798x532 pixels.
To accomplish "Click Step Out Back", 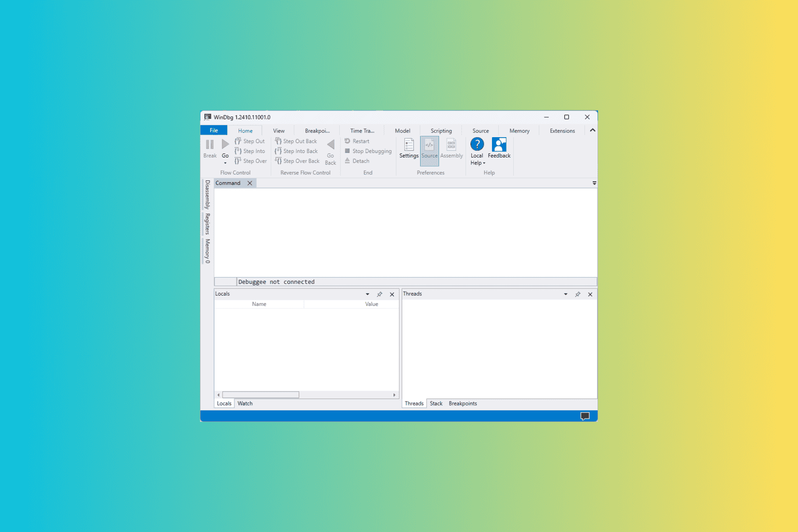I will tap(296, 141).
